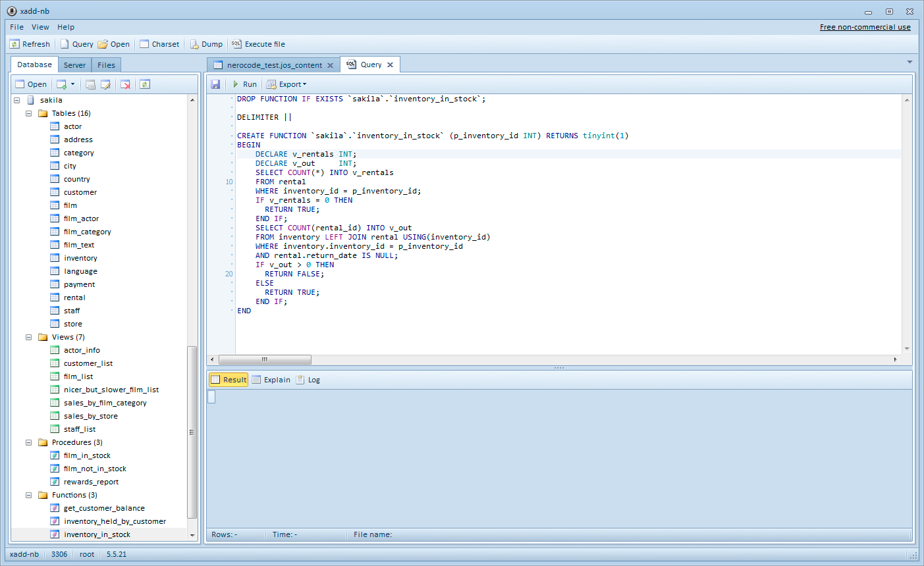Close the Query tab
924x566 pixels.
(x=390, y=64)
